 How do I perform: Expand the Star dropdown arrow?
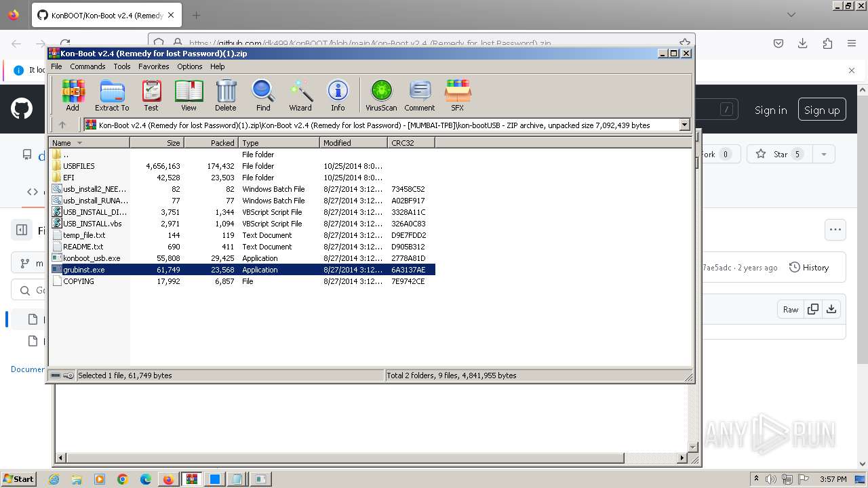tap(824, 155)
